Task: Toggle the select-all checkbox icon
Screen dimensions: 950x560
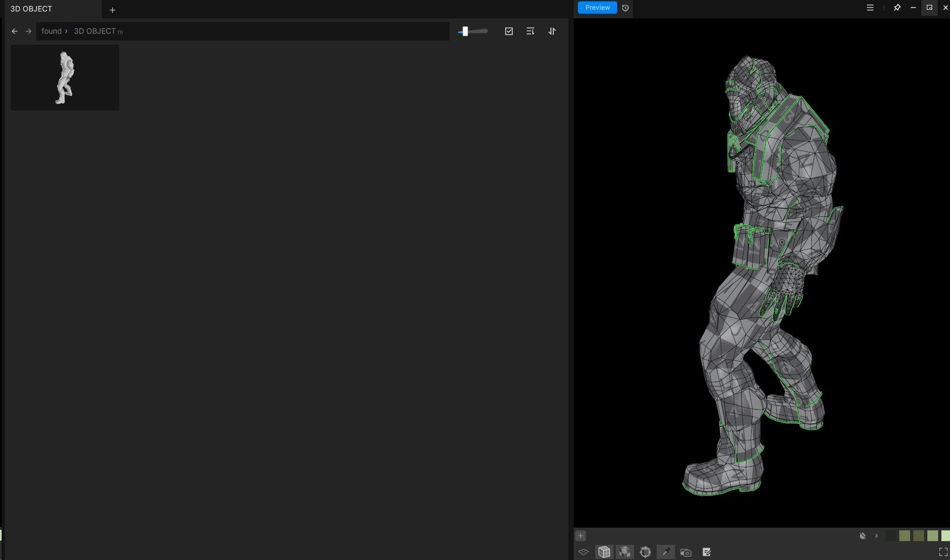Action: [509, 31]
